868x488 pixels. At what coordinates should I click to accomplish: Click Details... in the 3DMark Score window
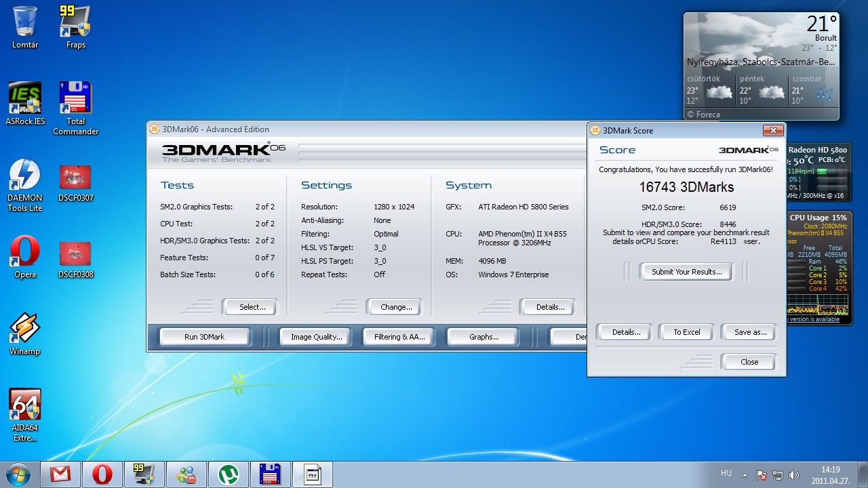pos(626,332)
